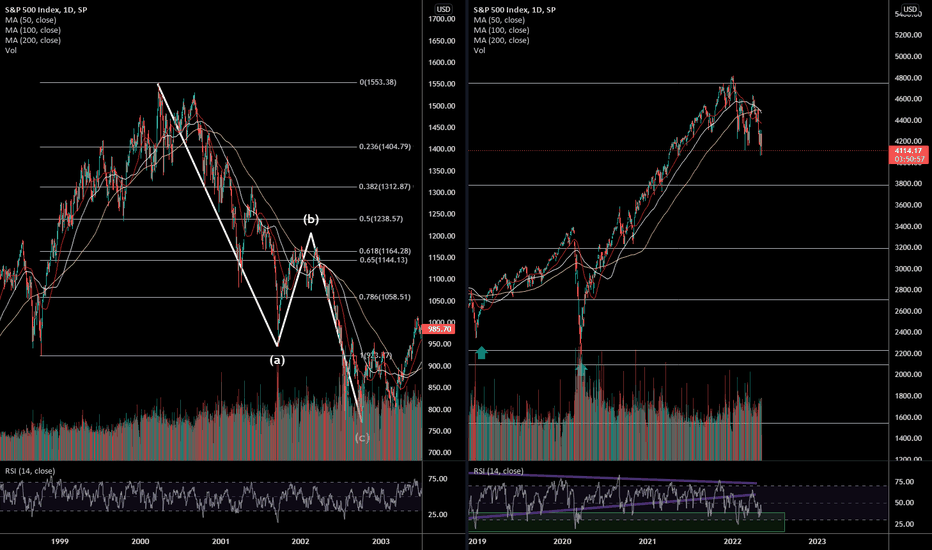932x550 pixels.
Task: Click 2021 on the right time axis
Action: pos(647,541)
